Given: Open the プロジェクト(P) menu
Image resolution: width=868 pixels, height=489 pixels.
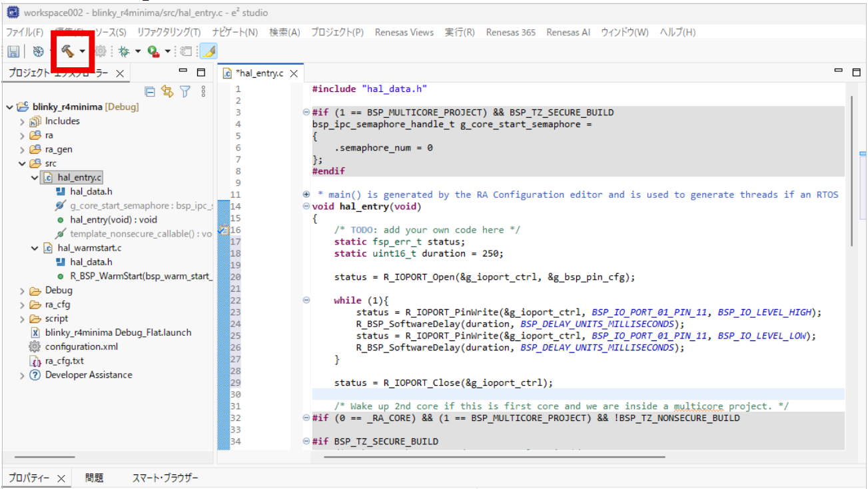Looking at the screenshot, I should click(337, 32).
